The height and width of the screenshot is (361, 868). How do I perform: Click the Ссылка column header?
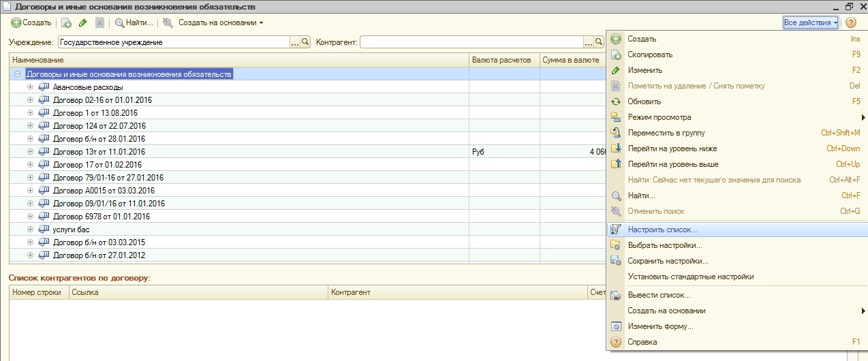198,292
